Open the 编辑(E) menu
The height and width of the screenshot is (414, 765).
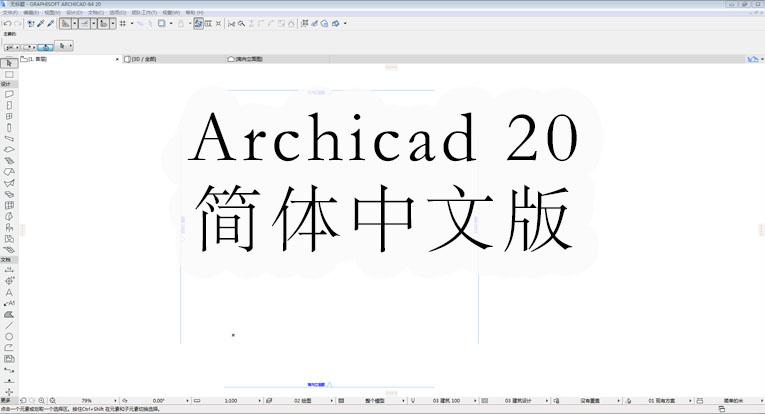[31, 13]
